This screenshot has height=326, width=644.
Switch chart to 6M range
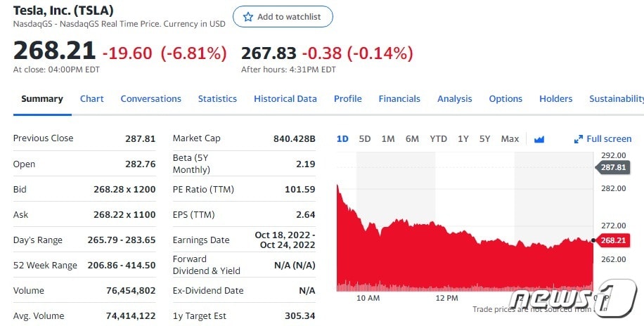tap(412, 139)
